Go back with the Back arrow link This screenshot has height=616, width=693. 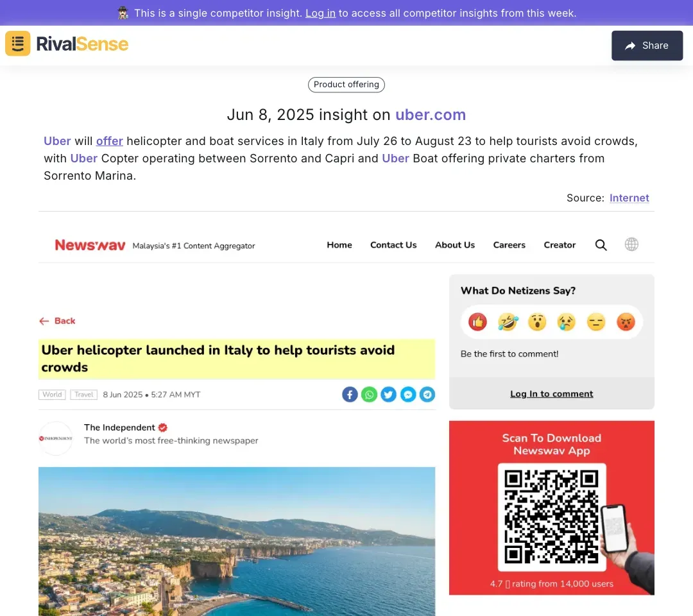coord(58,321)
